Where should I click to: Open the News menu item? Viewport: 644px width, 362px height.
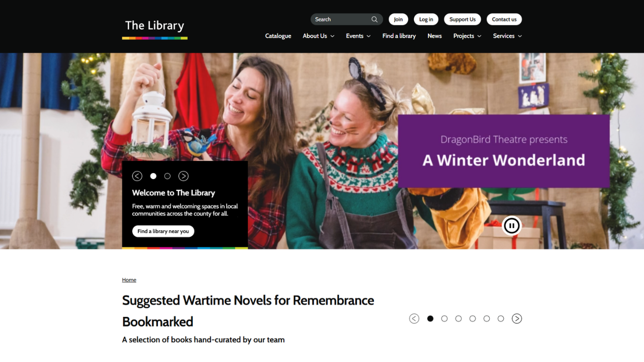(x=434, y=36)
